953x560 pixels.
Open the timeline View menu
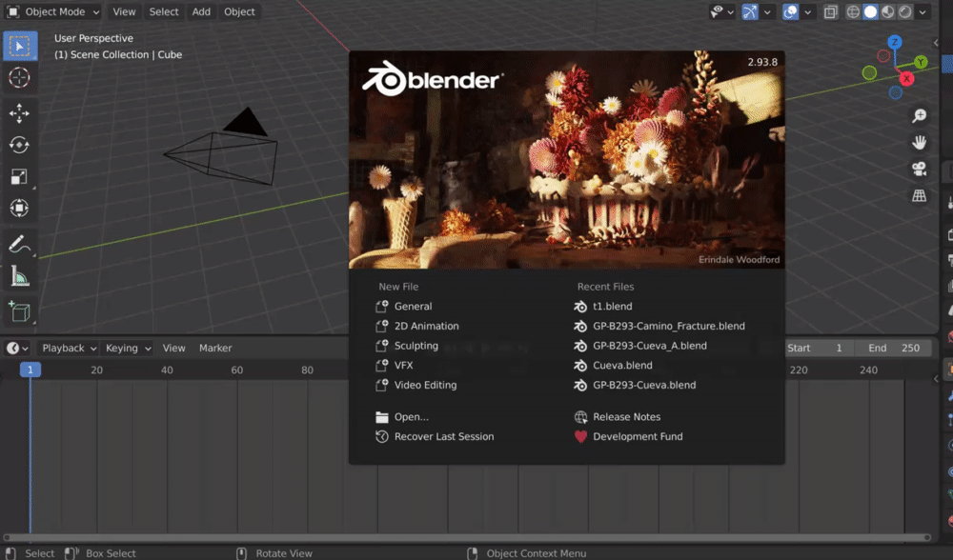coord(173,348)
